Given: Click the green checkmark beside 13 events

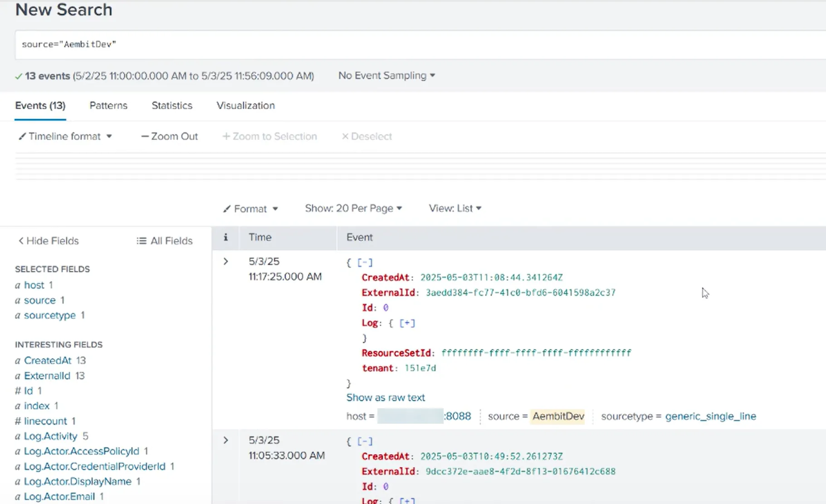Looking at the screenshot, I should pyautogui.click(x=19, y=76).
